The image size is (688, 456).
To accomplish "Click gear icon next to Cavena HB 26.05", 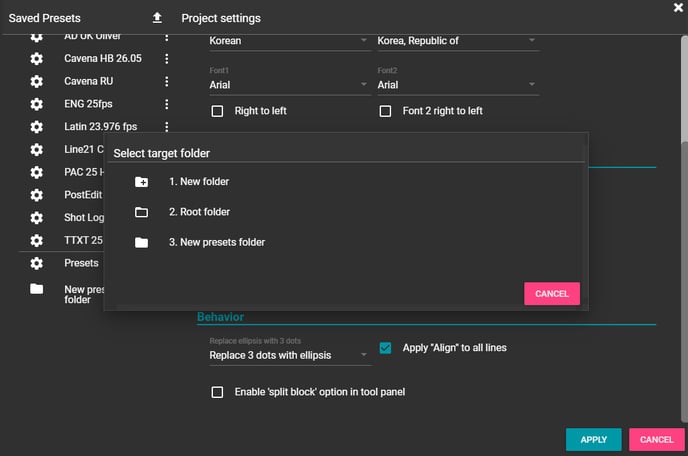I will pyautogui.click(x=37, y=59).
